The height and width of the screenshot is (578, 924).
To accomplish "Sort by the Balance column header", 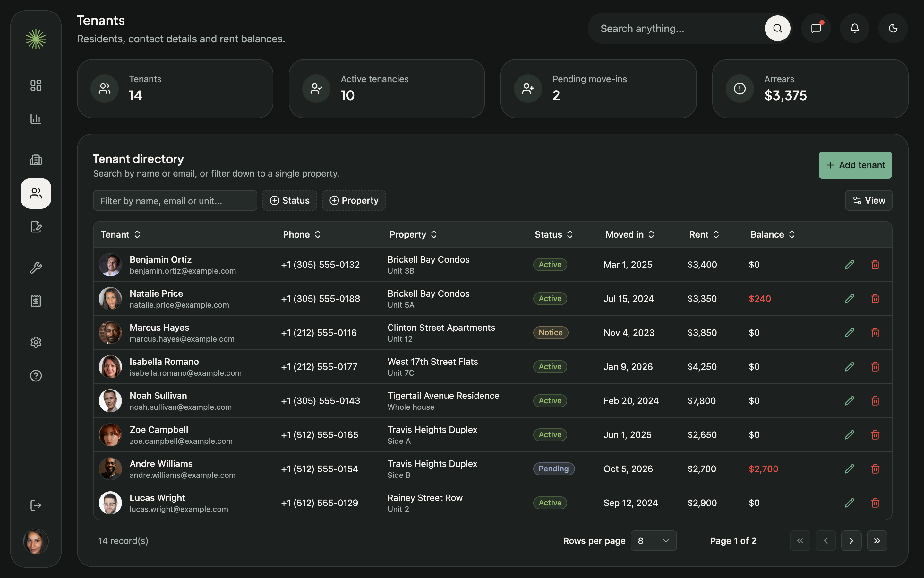I will (x=773, y=234).
